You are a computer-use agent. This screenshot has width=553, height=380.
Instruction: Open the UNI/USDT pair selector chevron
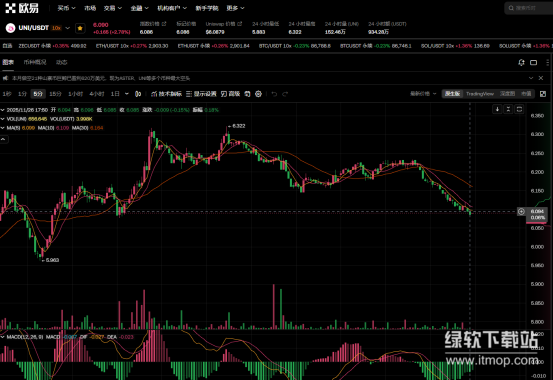point(68,28)
